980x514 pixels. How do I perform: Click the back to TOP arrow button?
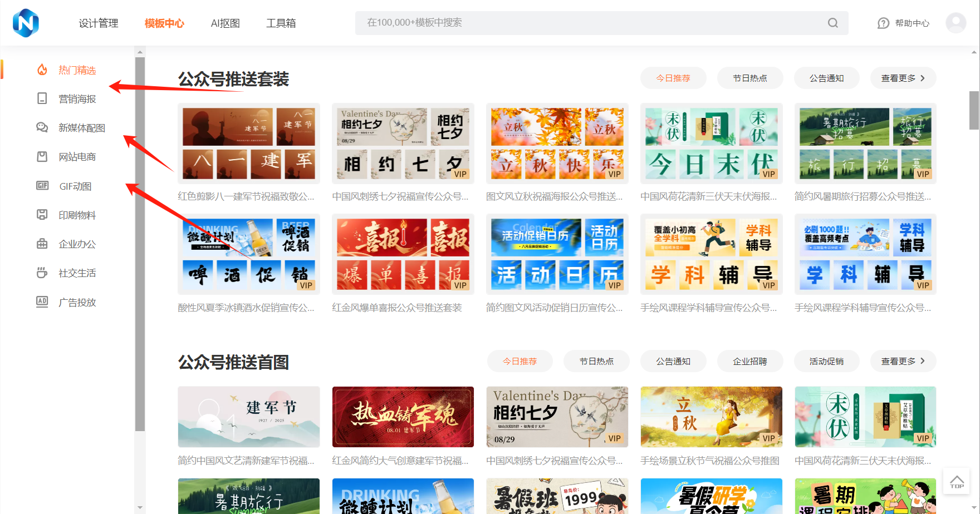tap(957, 482)
